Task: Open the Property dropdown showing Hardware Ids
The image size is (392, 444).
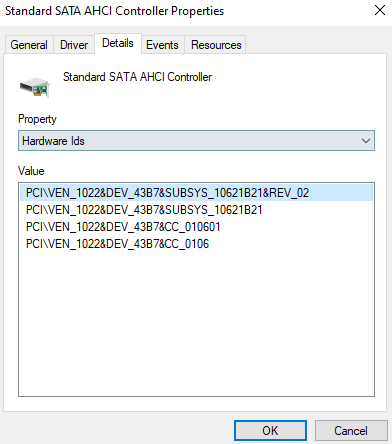Action: click(x=196, y=141)
